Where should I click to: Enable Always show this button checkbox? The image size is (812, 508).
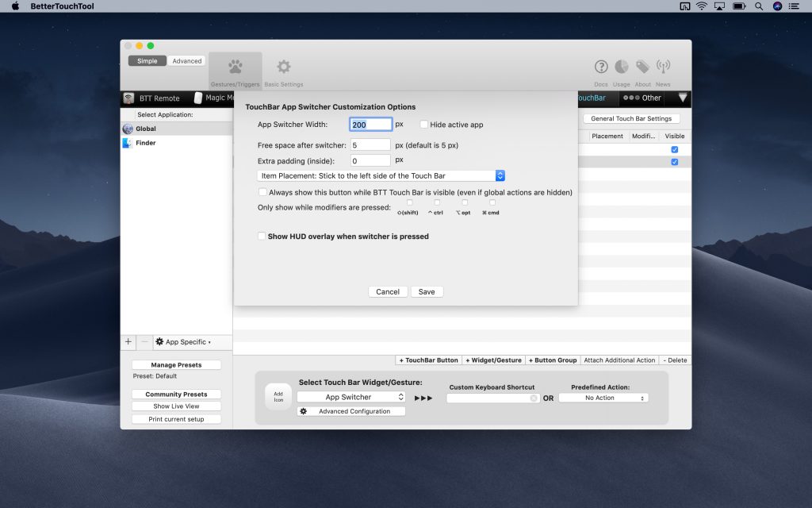point(262,192)
